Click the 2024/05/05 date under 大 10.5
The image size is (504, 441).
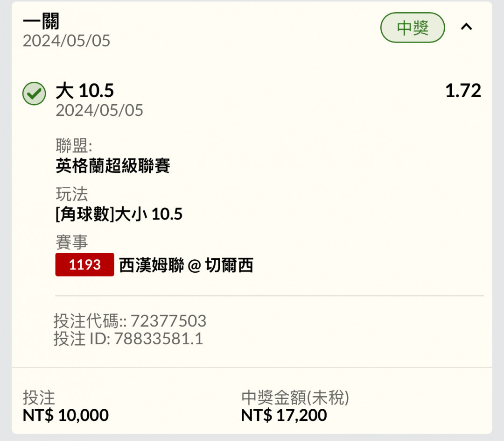(x=99, y=110)
